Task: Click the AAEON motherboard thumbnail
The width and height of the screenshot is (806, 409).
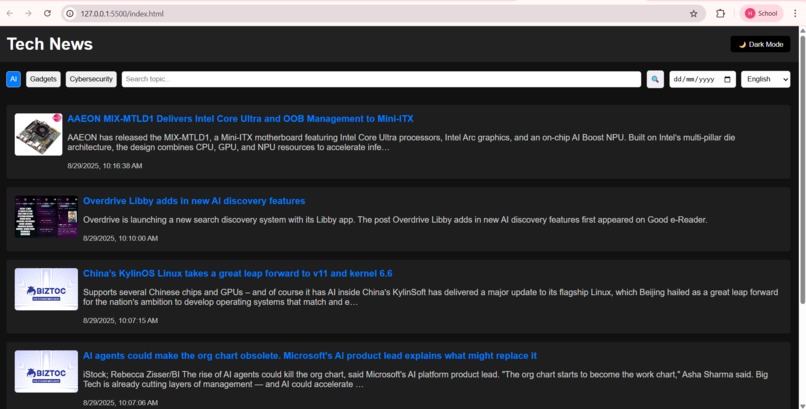Action: [x=39, y=135]
